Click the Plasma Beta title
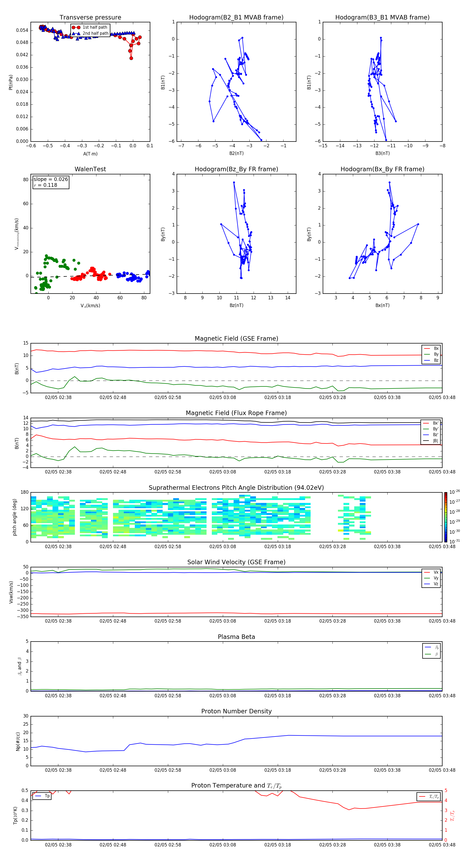 pos(236,637)
